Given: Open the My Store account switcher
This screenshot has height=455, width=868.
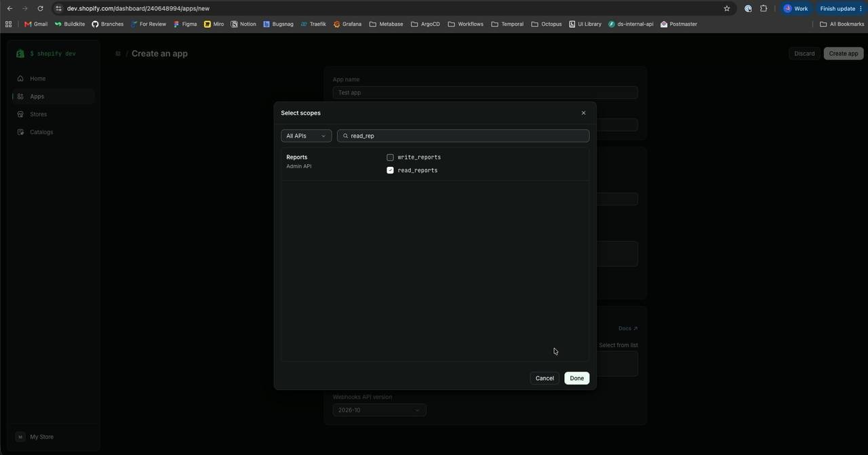Looking at the screenshot, I should tap(54, 437).
